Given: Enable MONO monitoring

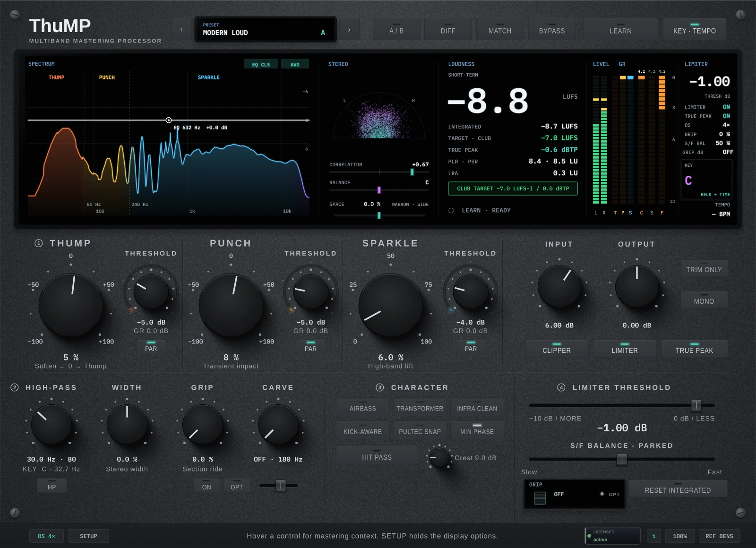Looking at the screenshot, I should pos(704,300).
